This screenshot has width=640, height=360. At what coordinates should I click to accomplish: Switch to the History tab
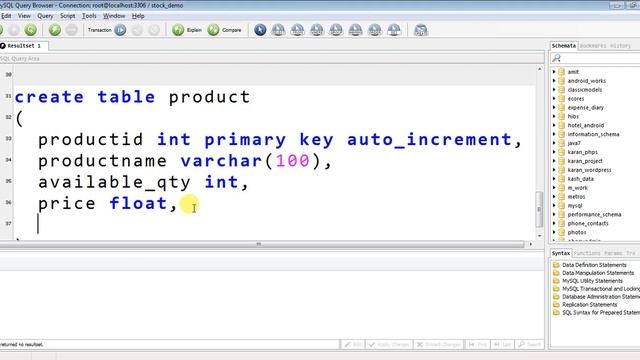(x=621, y=46)
